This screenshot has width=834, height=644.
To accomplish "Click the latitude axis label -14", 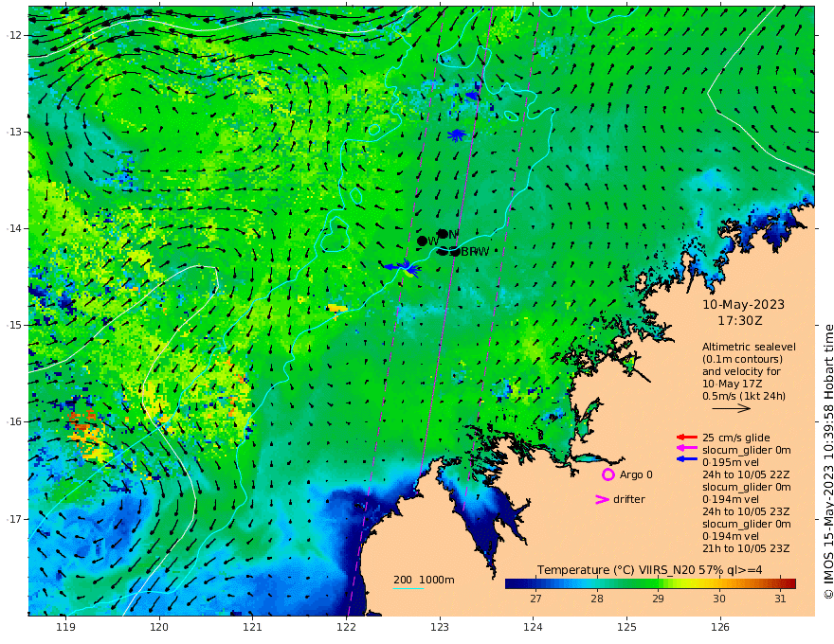I will tap(14, 228).
